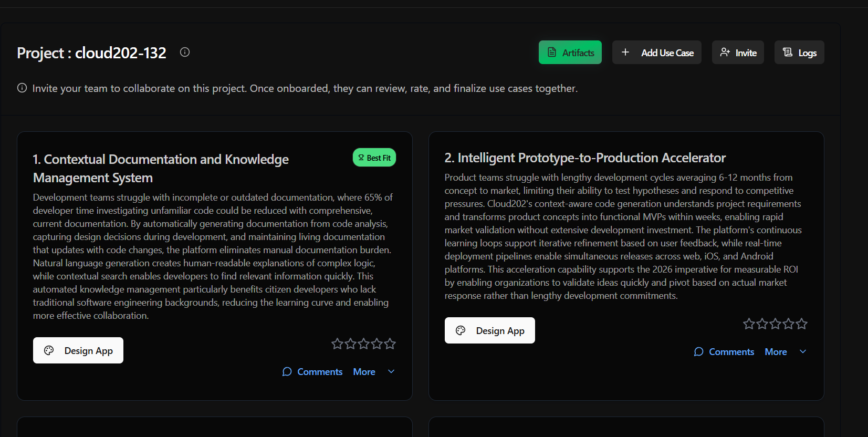The image size is (868, 437).
Task: Invite a team member to project
Action: point(738,53)
